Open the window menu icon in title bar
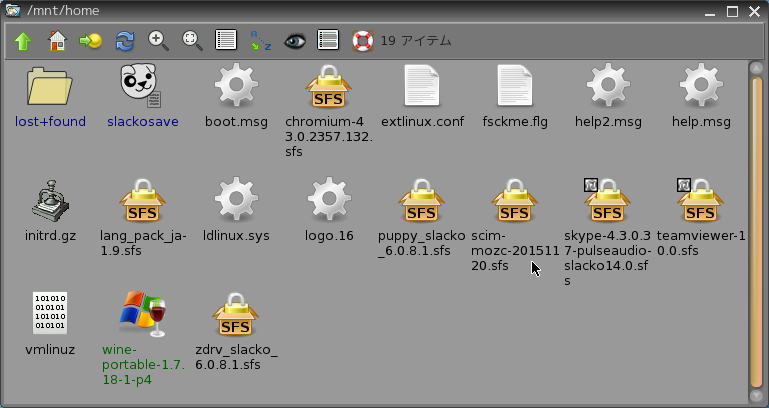The height and width of the screenshot is (408, 769). (13, 10)
